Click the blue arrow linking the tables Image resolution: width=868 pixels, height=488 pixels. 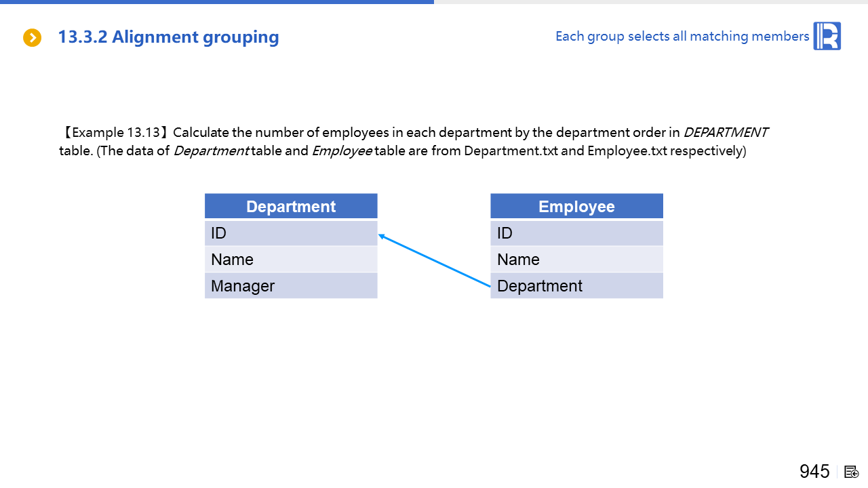pos(434,261)
